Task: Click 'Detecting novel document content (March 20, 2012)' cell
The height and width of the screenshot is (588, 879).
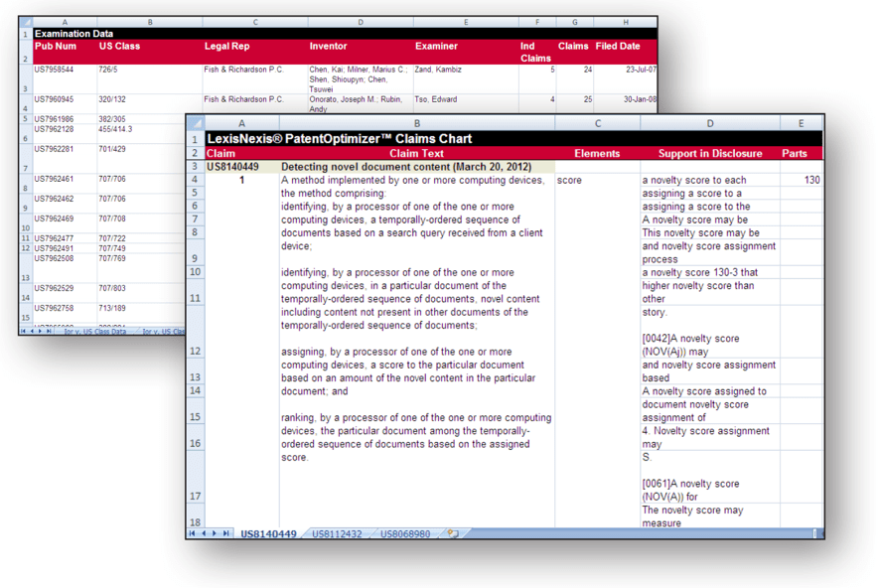Action: click(x=416, y=167)
